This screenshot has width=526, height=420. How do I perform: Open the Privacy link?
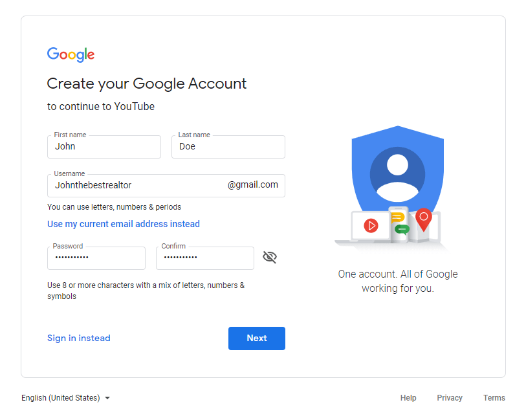[x=450, y=398]
